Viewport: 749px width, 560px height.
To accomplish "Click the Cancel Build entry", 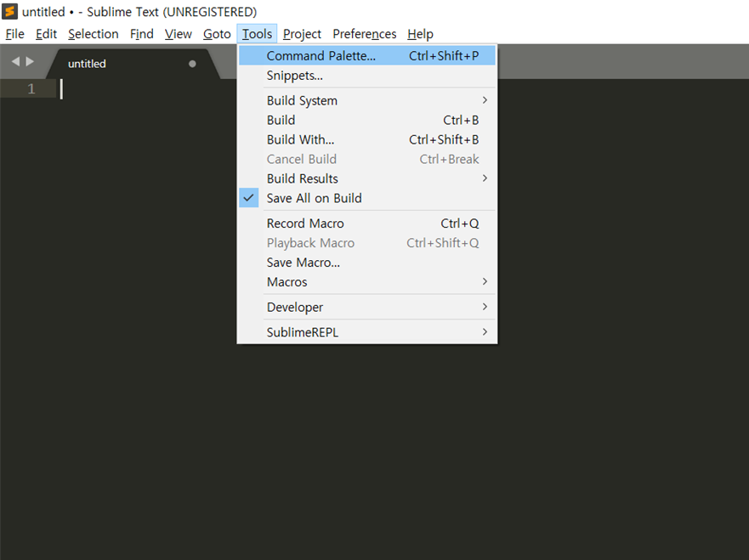I will pyautogui.click(x=367, y=159).
